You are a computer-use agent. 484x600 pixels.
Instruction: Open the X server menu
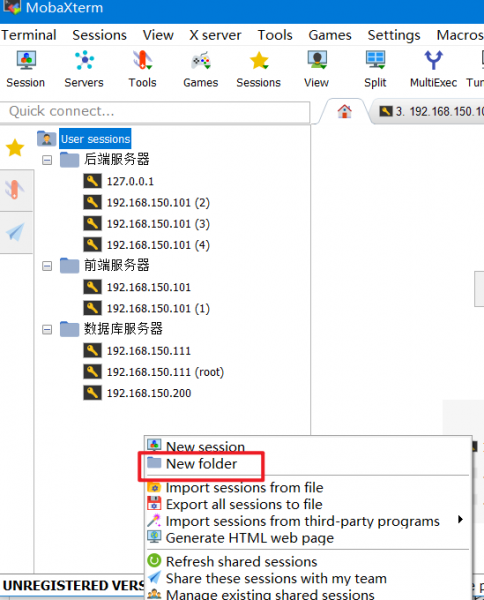click(215, 35)
